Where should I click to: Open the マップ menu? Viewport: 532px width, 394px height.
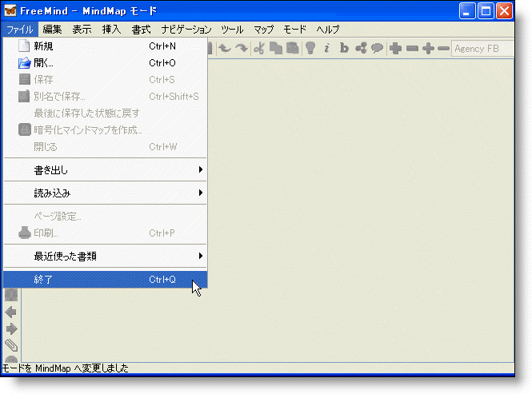(264, 30)
